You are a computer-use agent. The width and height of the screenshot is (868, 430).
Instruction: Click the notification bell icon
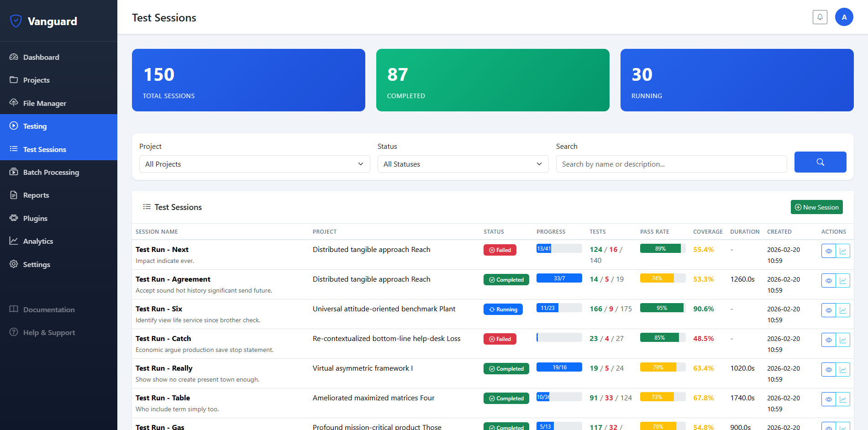point(820,17)
